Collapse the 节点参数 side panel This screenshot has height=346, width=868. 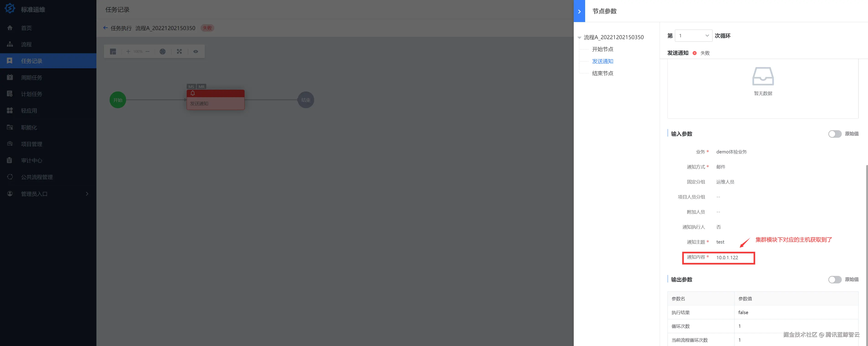(579, 11)
